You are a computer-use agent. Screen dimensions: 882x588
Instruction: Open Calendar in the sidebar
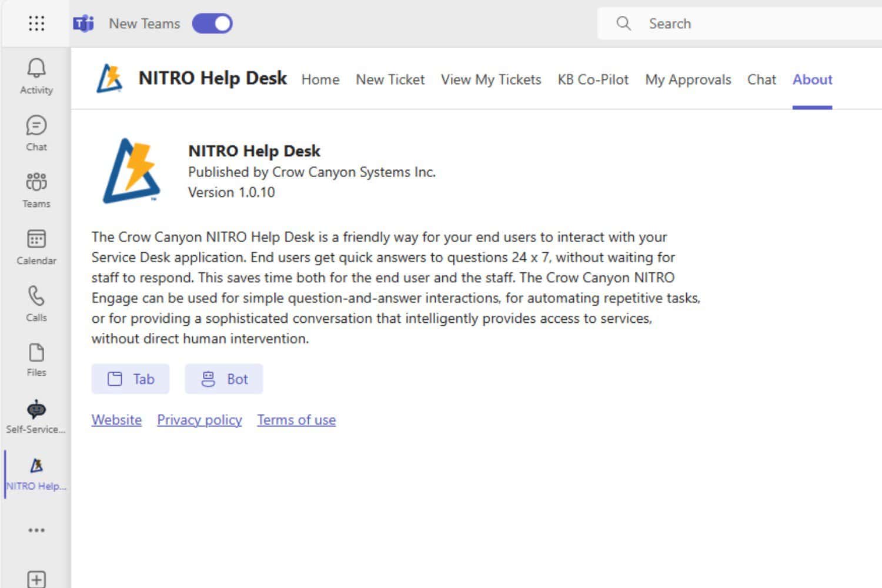(36, 247)
